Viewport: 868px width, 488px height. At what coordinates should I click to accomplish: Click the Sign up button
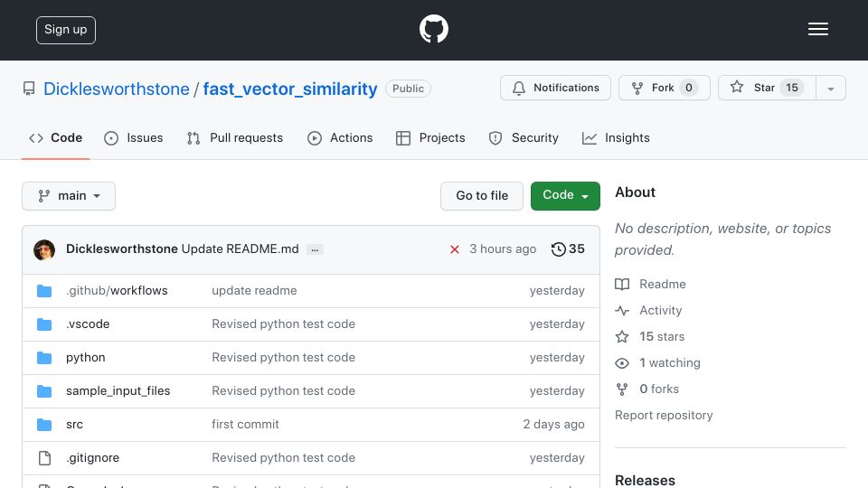pos(66,30)
